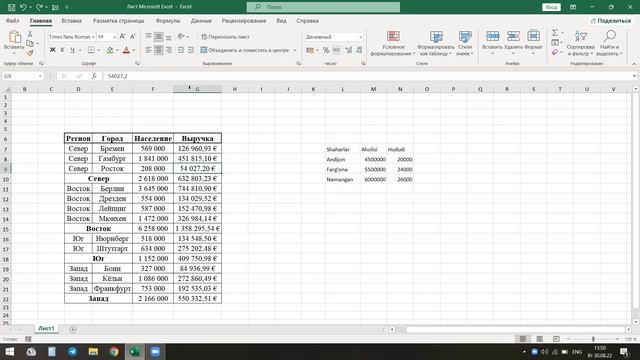Click the Cut scissors icon
The width and height of the screenshot is (640, 360).
[x=30, y=34]
